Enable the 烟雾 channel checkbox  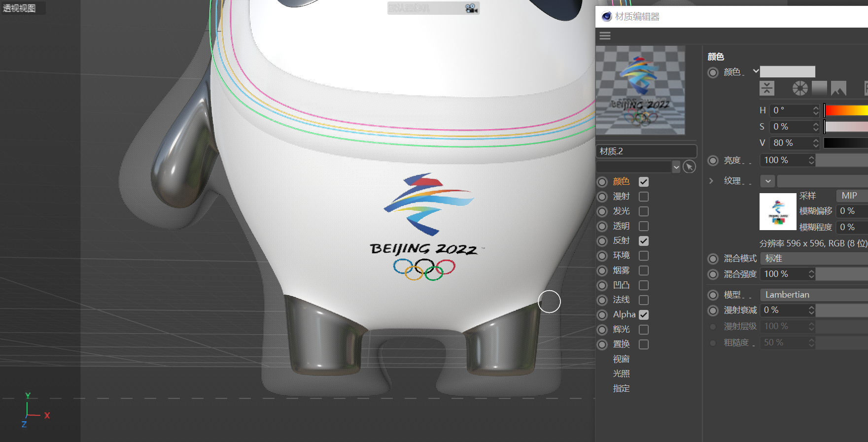click(644, 271)
